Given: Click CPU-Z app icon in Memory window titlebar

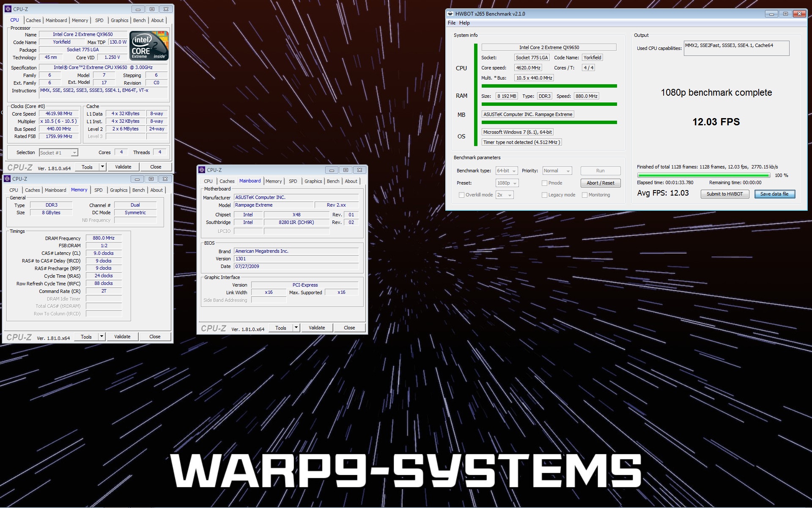Looking at the screenshot, I should (x=7, y=179).
